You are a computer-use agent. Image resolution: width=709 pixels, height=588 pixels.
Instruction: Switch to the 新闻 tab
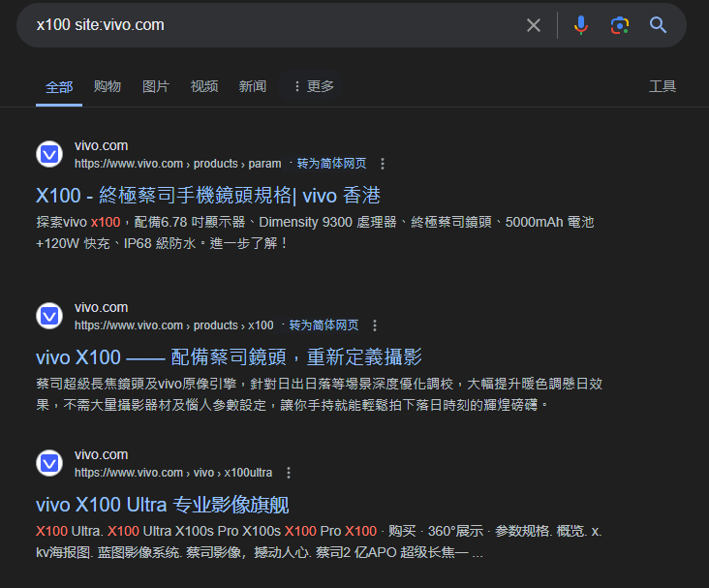pos(252,86)
